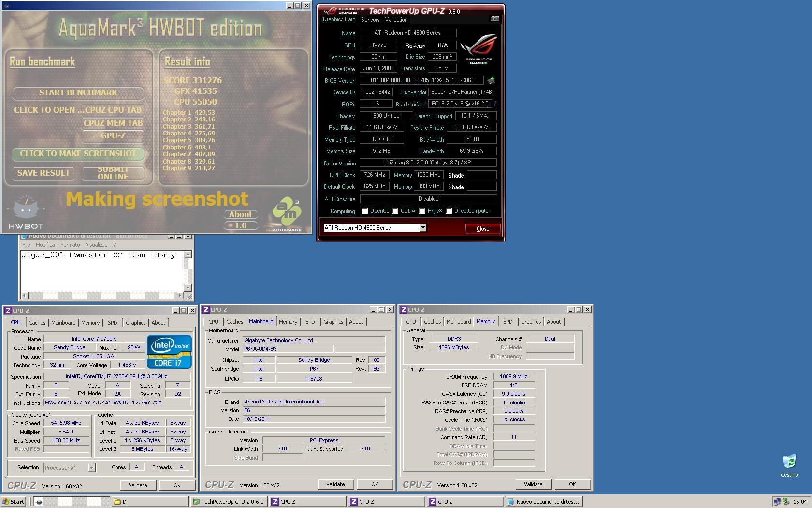The image size is (812, 508).
Task: Click the system tray clock 16.04
Action: (x=800, y=502)
